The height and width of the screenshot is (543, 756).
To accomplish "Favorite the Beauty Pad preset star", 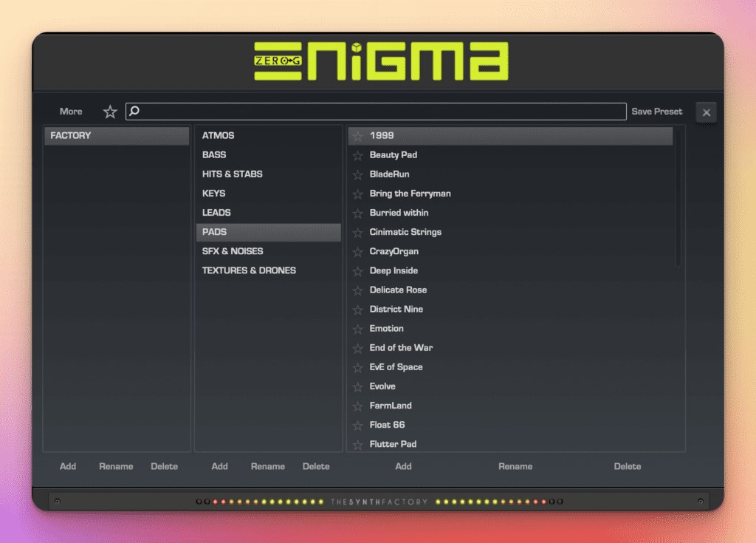I will [358, 155].
